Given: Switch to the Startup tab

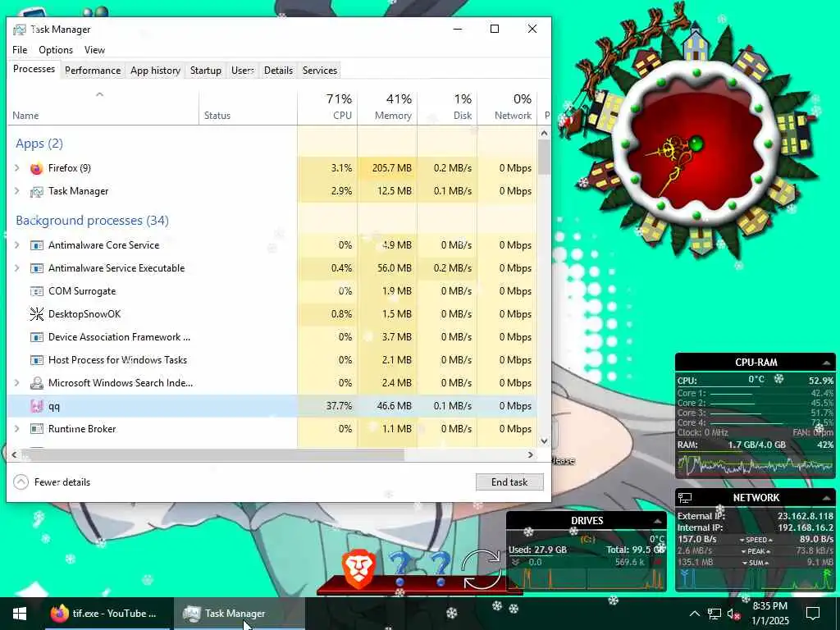Looking at the screenshot, I should click(206, 71).
